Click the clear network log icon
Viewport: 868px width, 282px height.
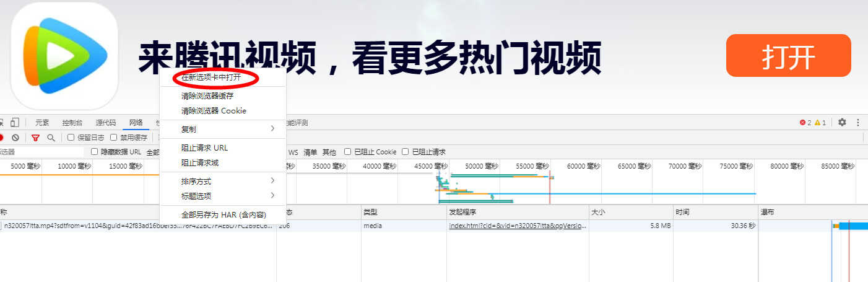[x=15, y=138]
